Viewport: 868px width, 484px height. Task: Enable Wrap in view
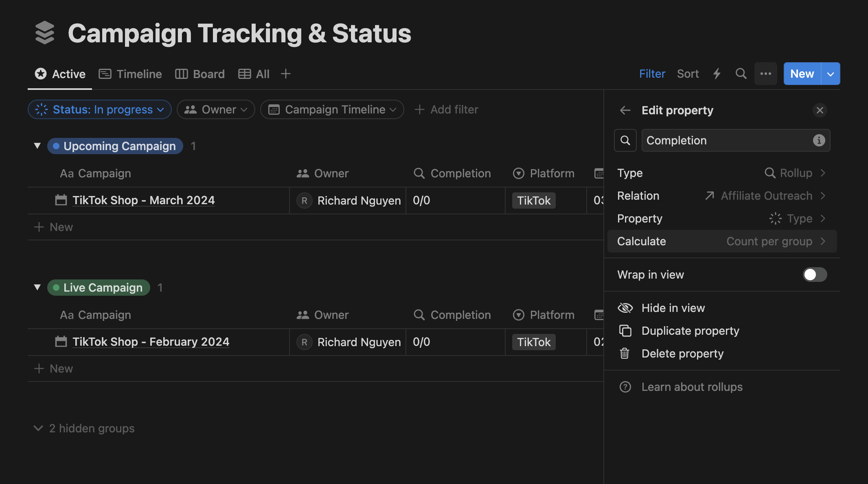814,275
